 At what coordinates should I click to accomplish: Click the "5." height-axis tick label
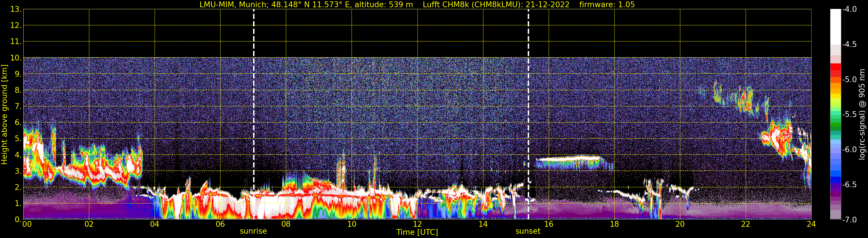18,139
